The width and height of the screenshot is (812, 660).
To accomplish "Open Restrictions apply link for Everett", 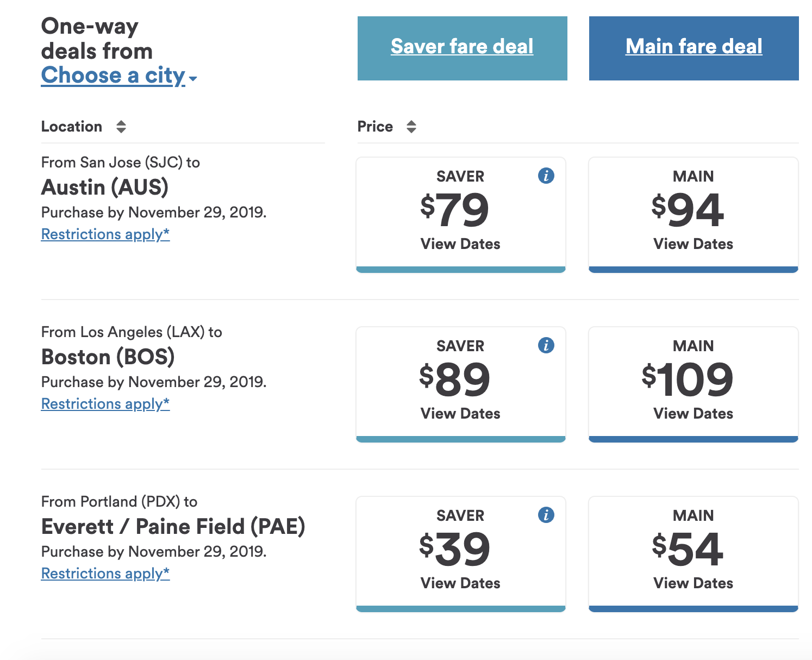I will tap(105, 574).
